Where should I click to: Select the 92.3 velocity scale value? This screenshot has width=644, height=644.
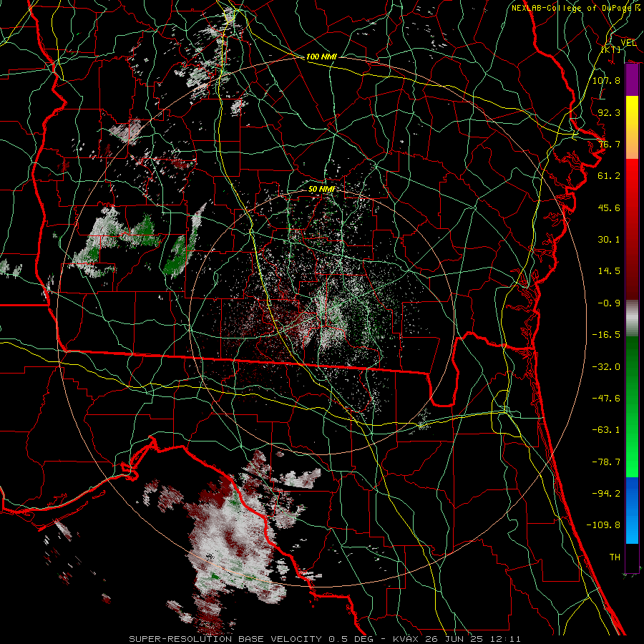tap(609, 112)
